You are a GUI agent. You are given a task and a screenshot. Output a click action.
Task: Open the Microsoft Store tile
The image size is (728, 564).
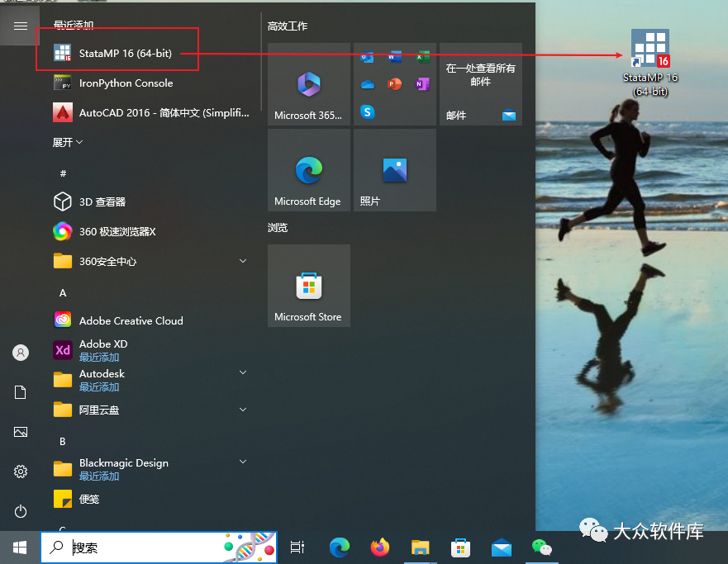[x=309, y=286]
